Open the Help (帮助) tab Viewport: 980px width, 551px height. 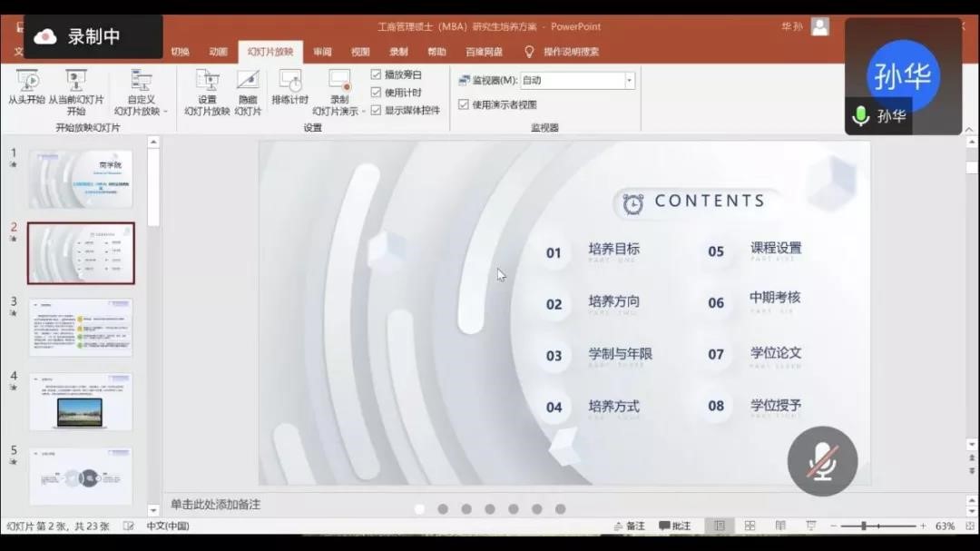tap(436, 51)
